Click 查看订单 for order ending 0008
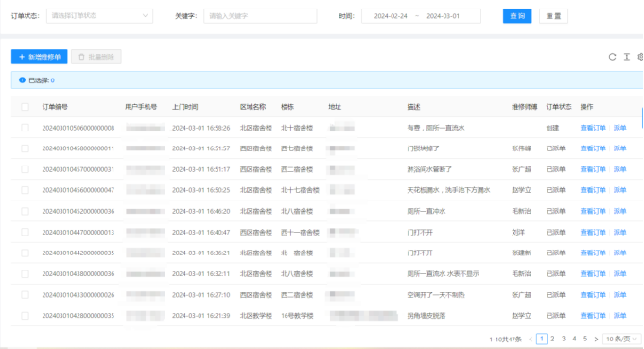644x349 pixels. (x=593, y=128)
